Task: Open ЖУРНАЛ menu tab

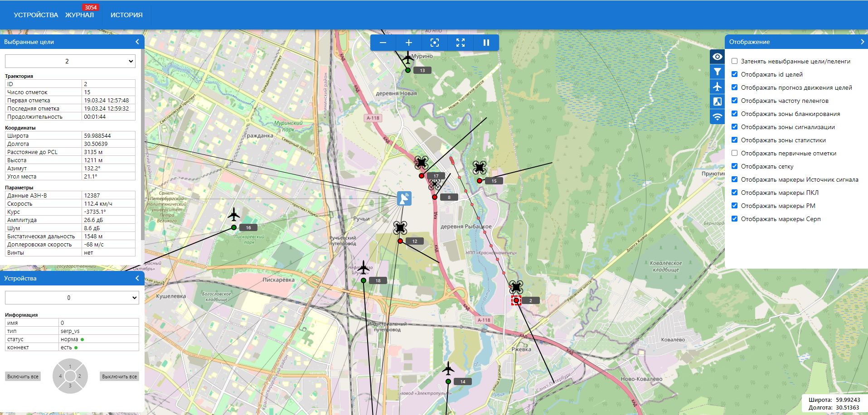Action: [79, 15]
